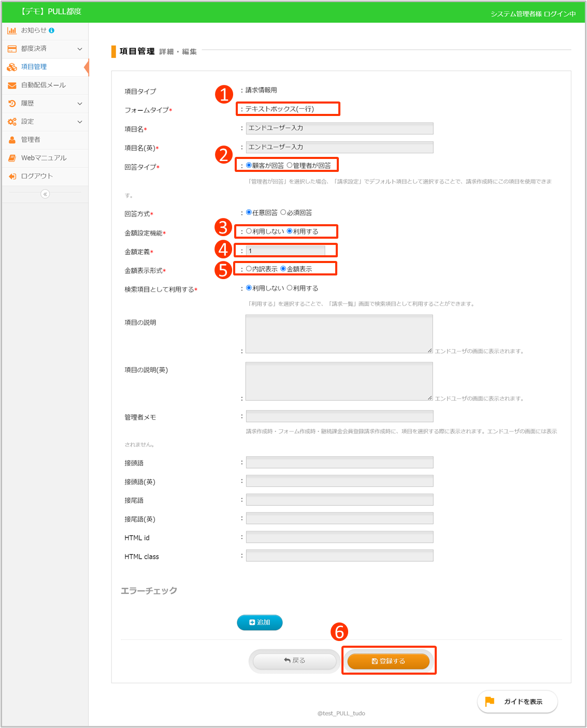Open the 項目管理 menu item
The width and height of the screenshot is (587, 728).
click(x=34, y=67)
